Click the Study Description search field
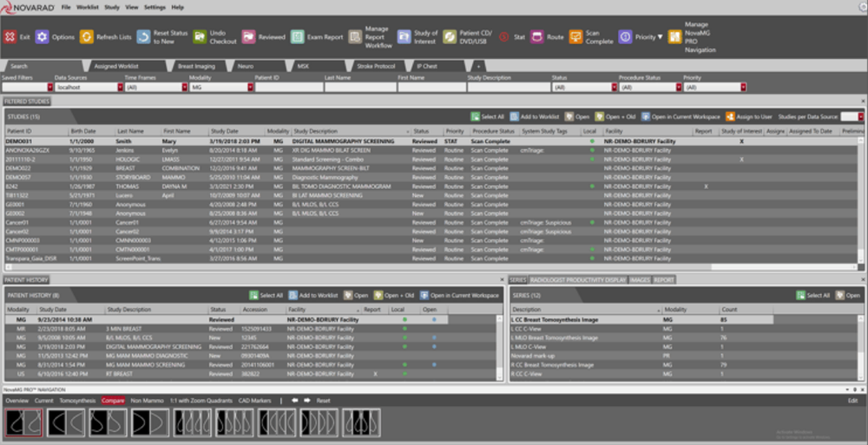 pyautogui.click(x=508, y=88)
